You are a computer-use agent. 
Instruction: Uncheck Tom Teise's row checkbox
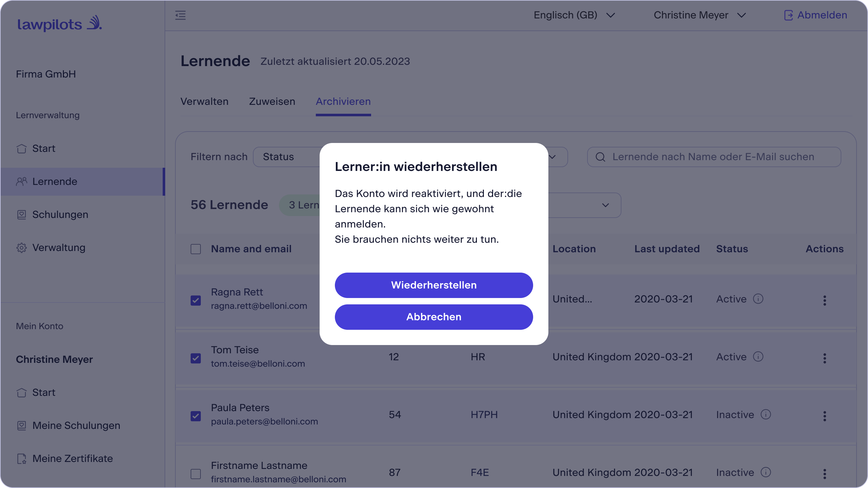tap(196, 358)
